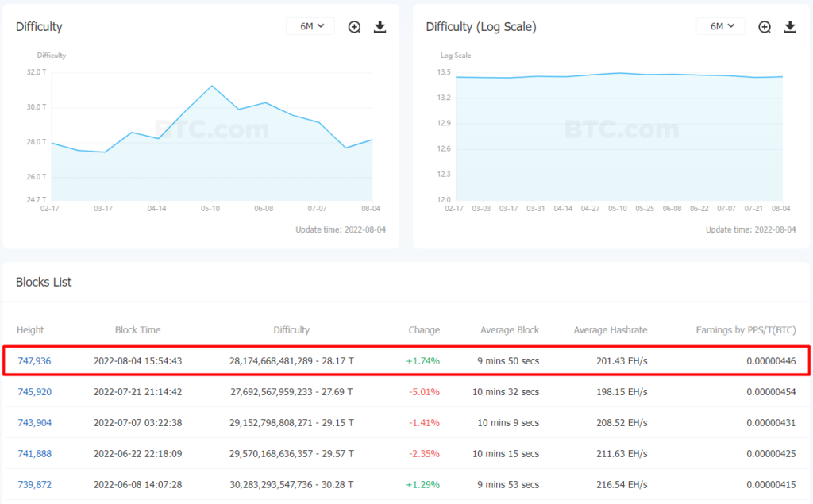Screen dimensions: 813x504
Task: Open 6M range dropdown on Difficulty chart
Action: coord(310,26)
